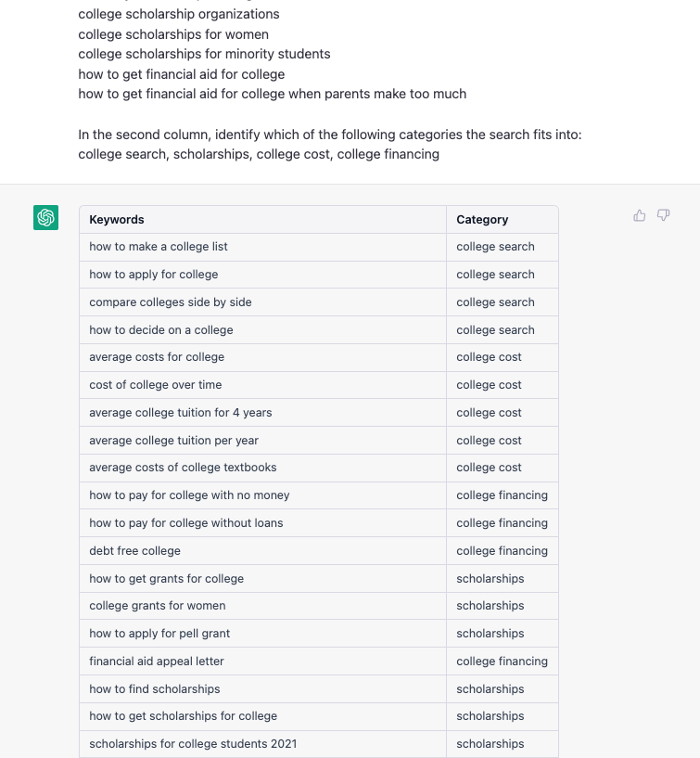Select 'how to apply for pell grant' row
Image resolution: width=700 pixels, height=758 pixels.
coord(319,634)
